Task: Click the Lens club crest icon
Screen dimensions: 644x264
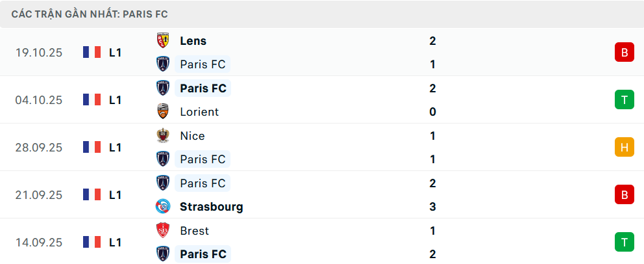Action: tap(163, 41)
